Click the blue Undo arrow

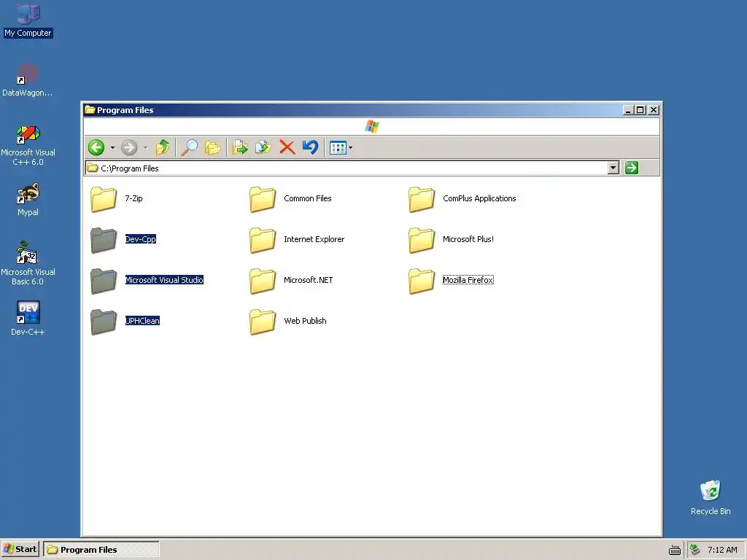coord(310,147)
